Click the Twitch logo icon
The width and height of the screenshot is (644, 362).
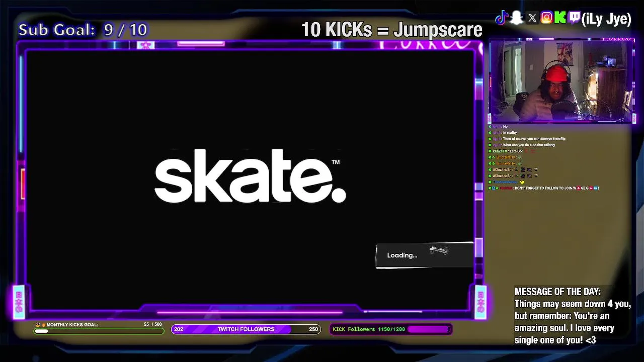pos(574,19)
